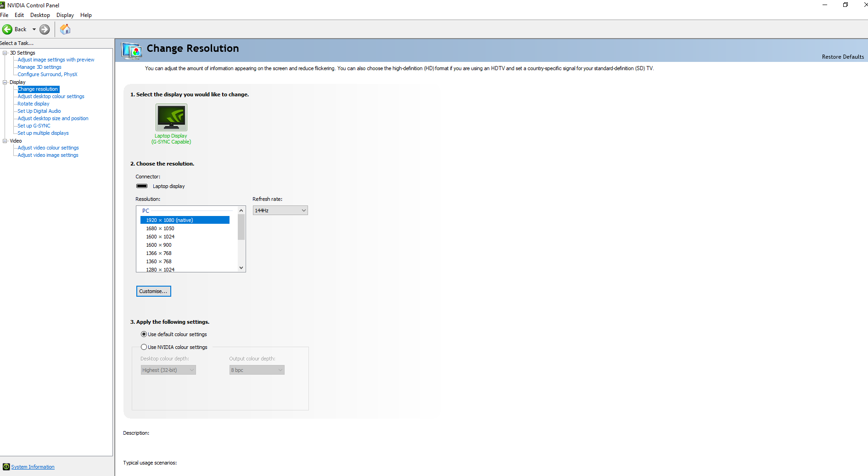Click resolution list scroll up arrow
Image resolution: width=868 pixels, height=476 pixels.
241,210
